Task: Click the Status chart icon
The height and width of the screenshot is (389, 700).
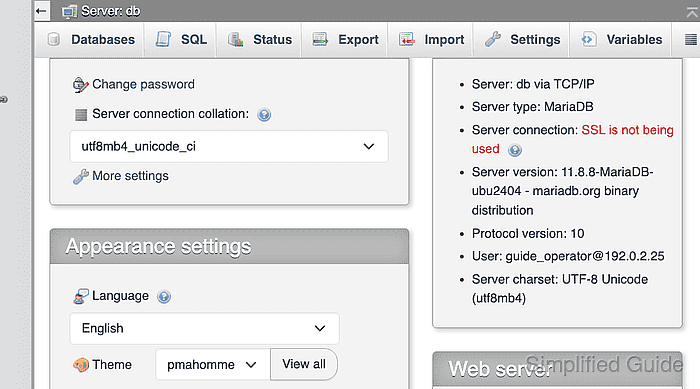Action: [235, 39]
